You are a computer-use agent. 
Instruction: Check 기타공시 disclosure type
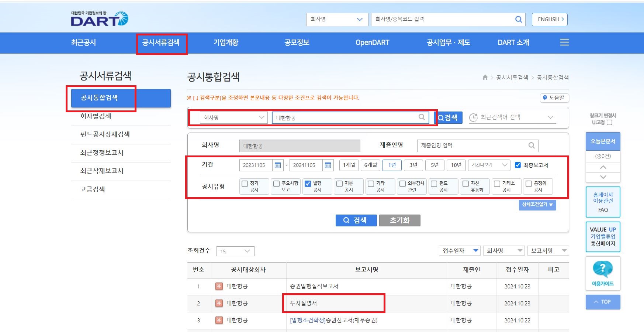pos(371,184)
